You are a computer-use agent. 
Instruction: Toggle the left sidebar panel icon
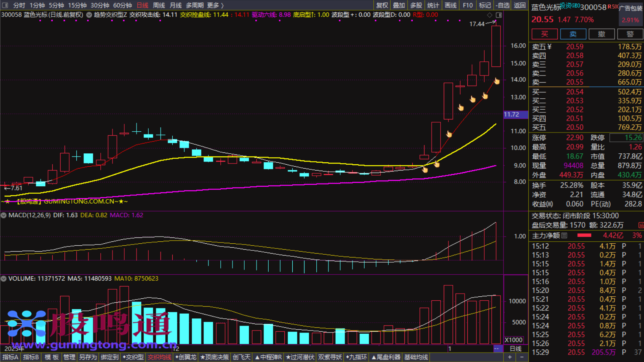point(5,5)
